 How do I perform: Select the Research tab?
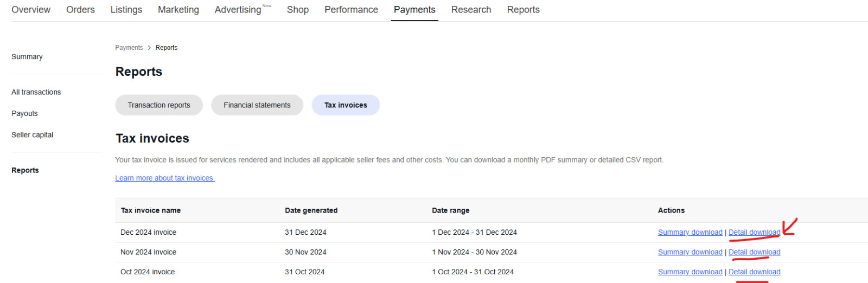(471, 10)
